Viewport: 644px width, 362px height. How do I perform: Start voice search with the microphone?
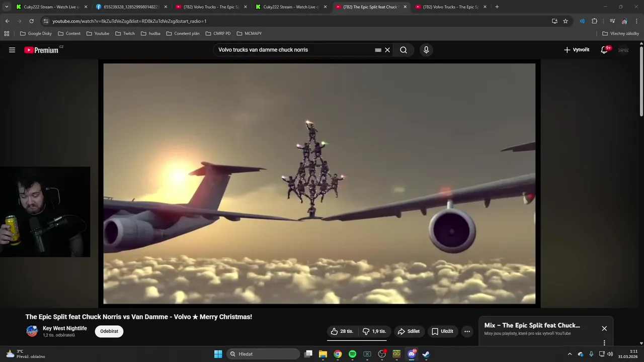point(426,50)
